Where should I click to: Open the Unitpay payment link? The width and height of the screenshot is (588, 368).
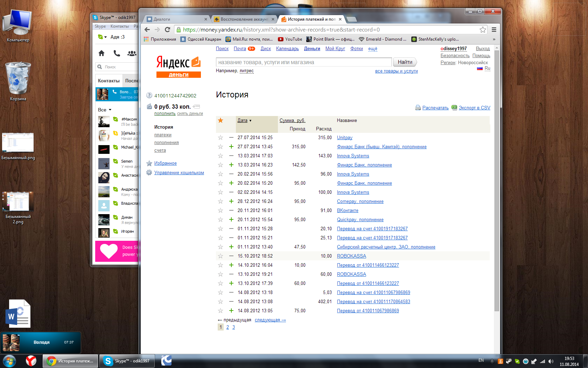[345, 138]
